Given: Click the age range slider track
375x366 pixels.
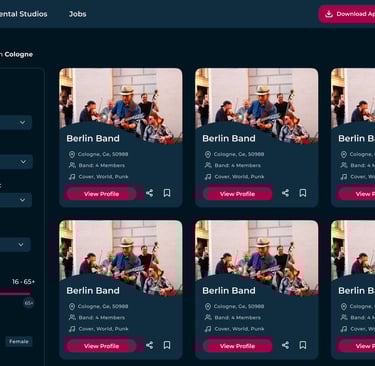Looking at the screenshot, I should coord(16,293).
